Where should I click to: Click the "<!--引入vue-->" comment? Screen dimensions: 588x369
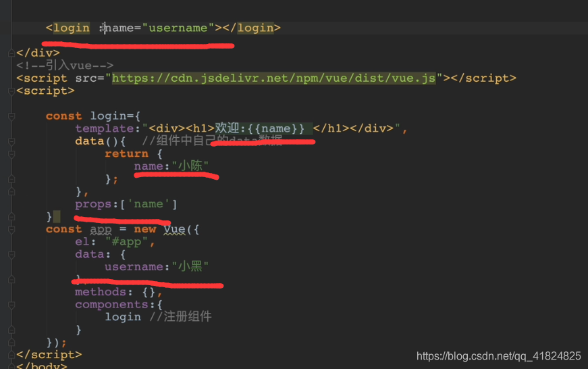coord(65,66)
